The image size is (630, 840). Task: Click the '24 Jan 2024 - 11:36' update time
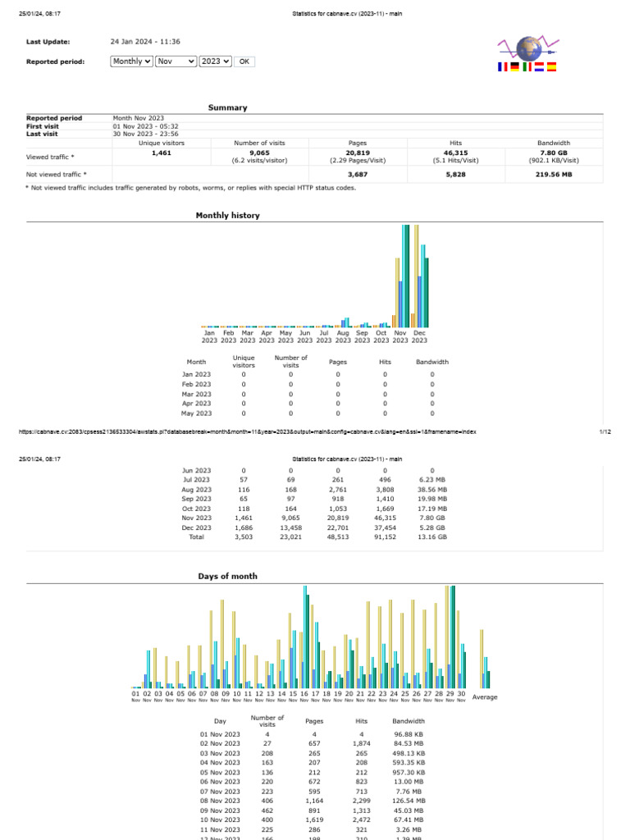[145, 42]
